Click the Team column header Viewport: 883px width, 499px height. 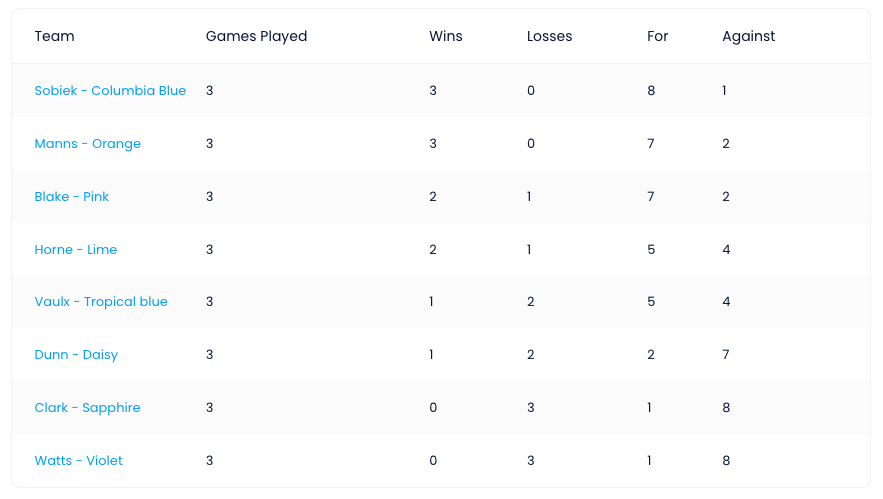[x=54, y=36]
